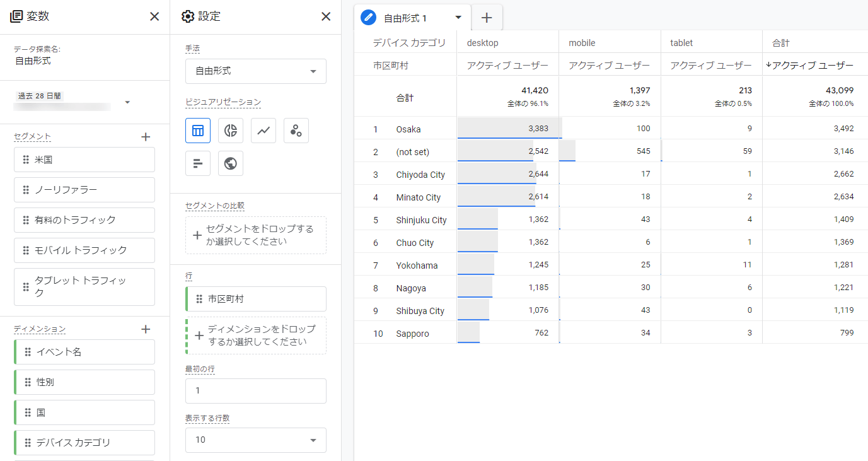The image size is (868, 461).
Task: Open the 自由形式 1 tab menu arrow
Action: point(458,18)
